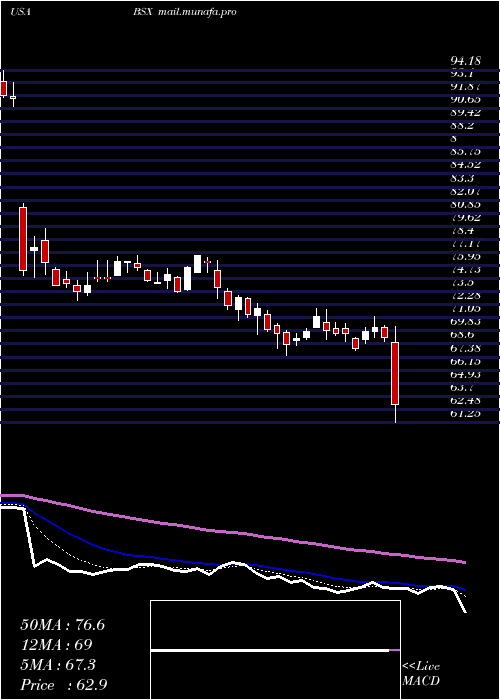
Task: Select the 80.85 price axis label
Action: click(465, 204)
